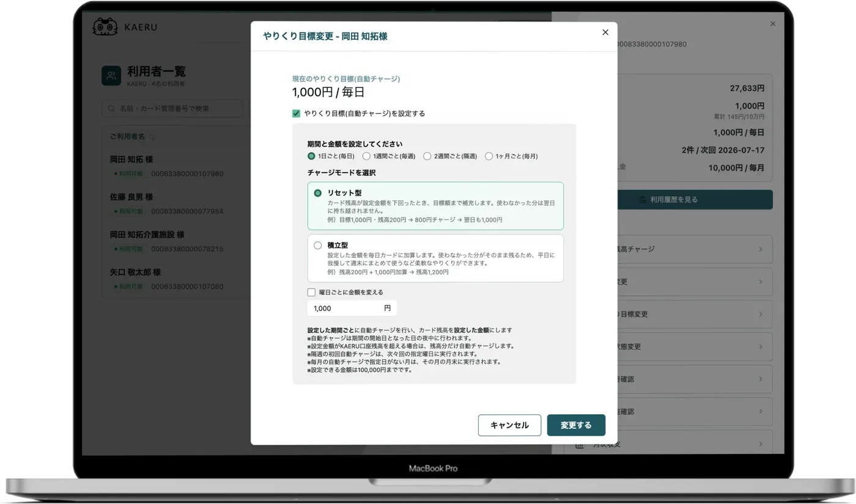Click the 名前・カード管理番号で検索 search field

(172, 108)
